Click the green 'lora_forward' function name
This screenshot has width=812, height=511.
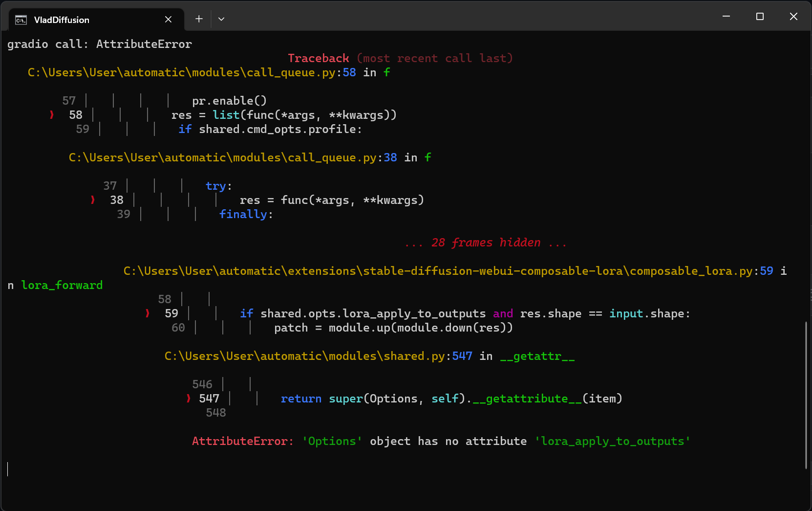pyautogui.click(x=62, y=285)
